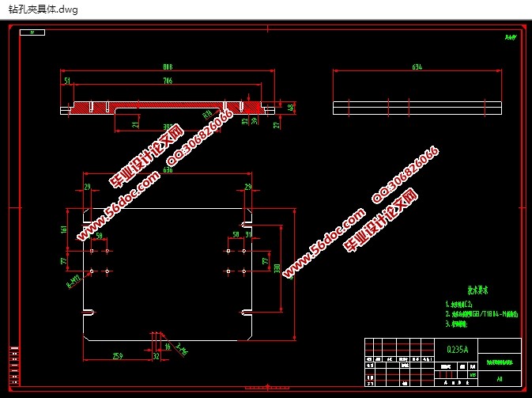532x398 pixels.
Task: Select the 259 bottom dimension text
Action: (x=117, y=356)
